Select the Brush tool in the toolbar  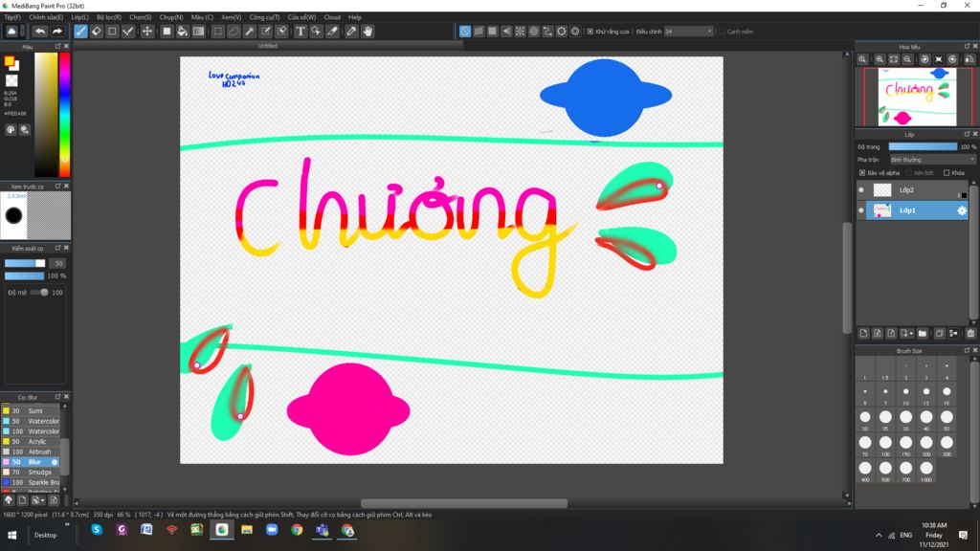tap(80, 32)
